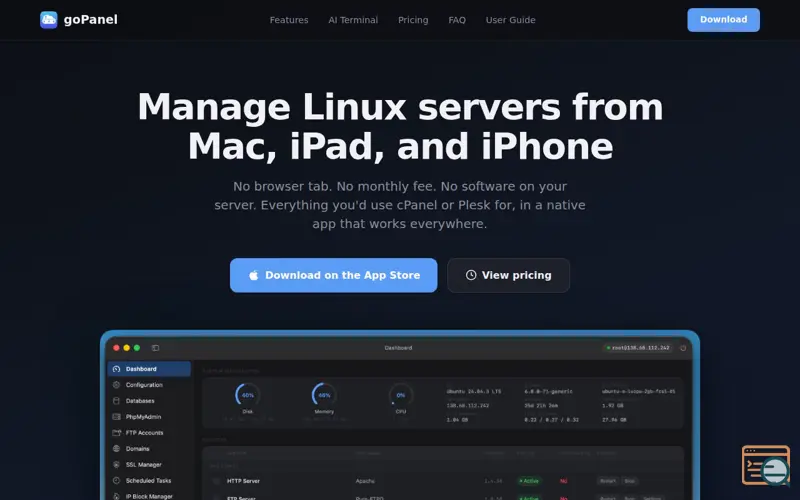Select Pricing in the top navigation
This screenshot has width=800, height=500.
click(x=413, y=20)
